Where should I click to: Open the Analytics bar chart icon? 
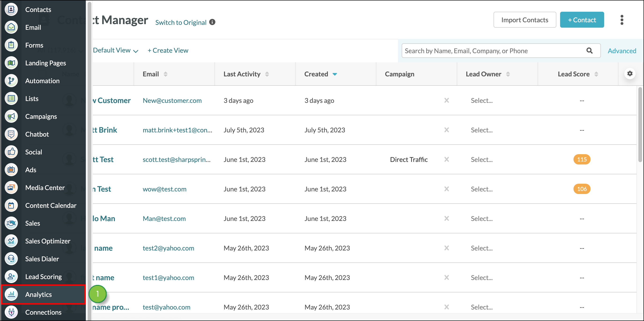[11, 294]
